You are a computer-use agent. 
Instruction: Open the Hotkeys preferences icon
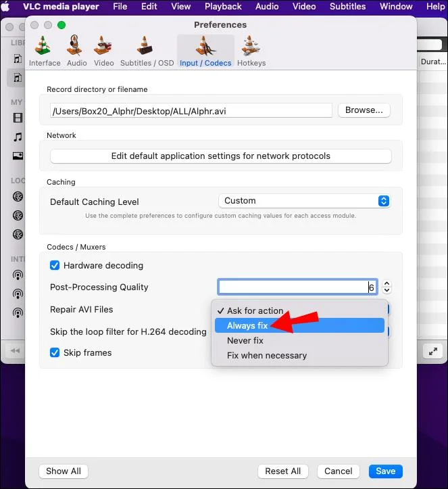click(x=251, y=45)
